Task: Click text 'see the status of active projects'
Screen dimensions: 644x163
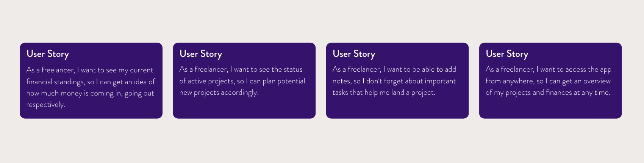Action: coord(241,75)
